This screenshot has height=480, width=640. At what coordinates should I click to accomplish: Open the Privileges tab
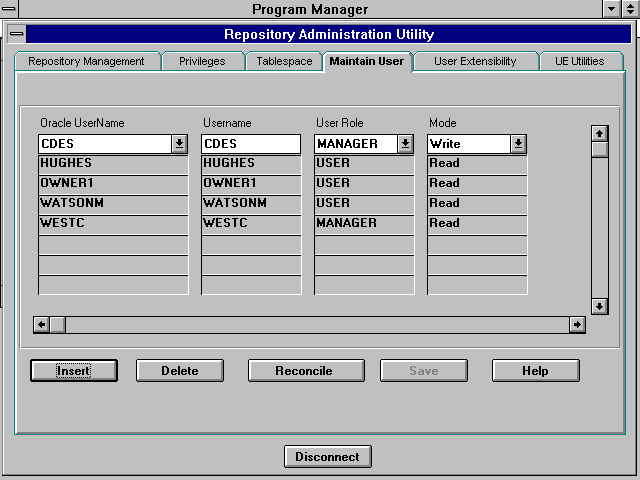click(202, 61)
